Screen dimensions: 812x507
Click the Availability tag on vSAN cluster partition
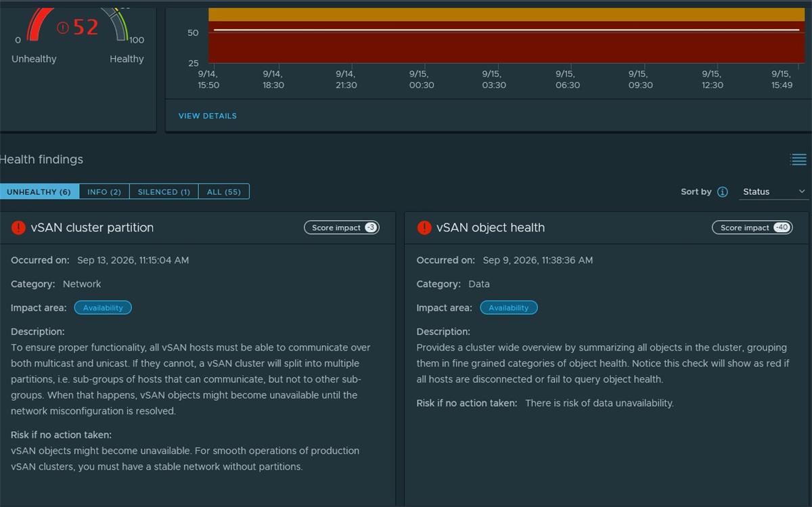coord(103,308)
